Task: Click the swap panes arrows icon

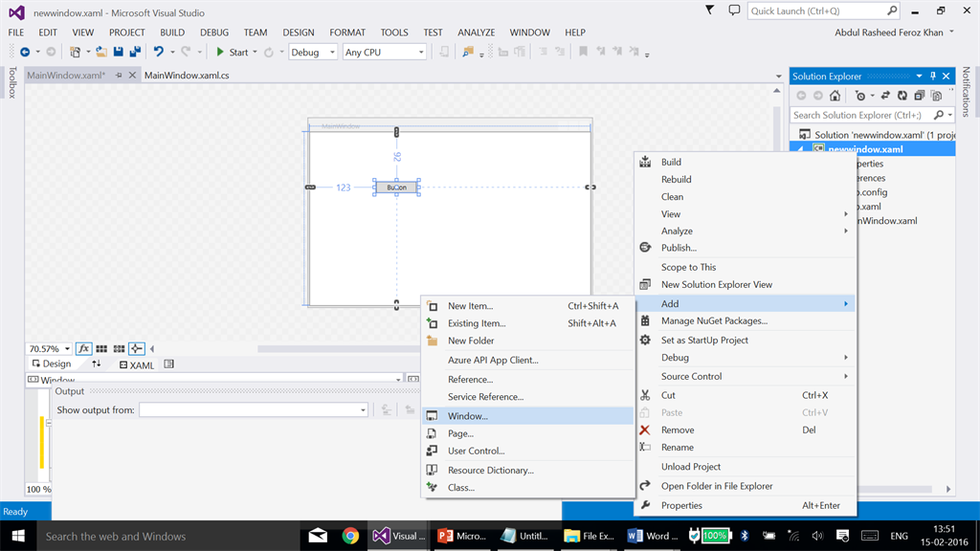Action: click(x=96, y=364)
